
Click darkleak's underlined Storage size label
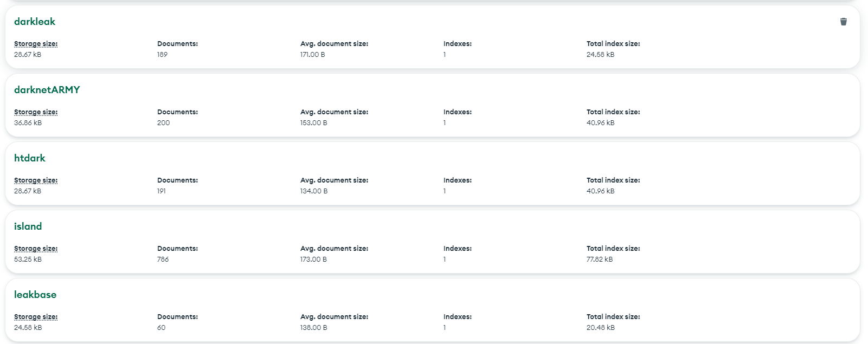[36, 44]
